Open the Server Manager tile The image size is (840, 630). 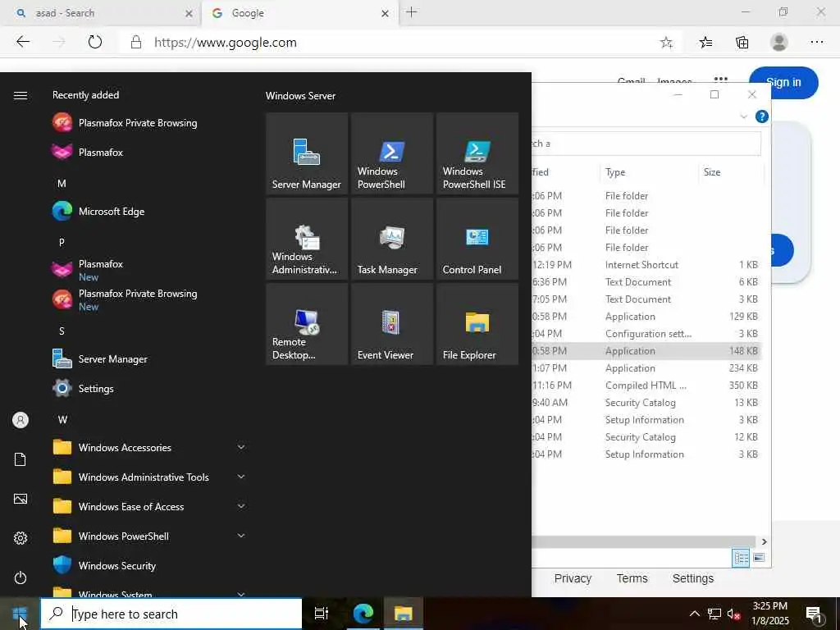click(x=307, y=153)
